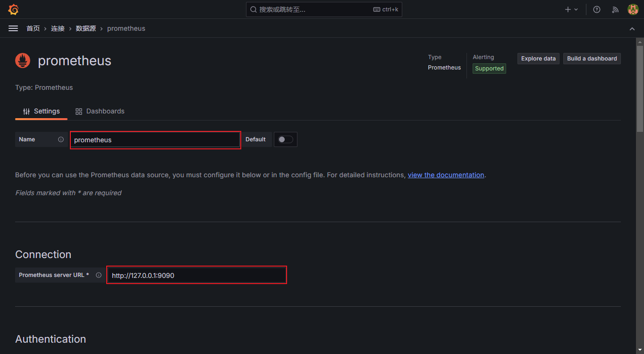Go to 连接 breadcrumb

pyautogui.click(x=58, y=28)
